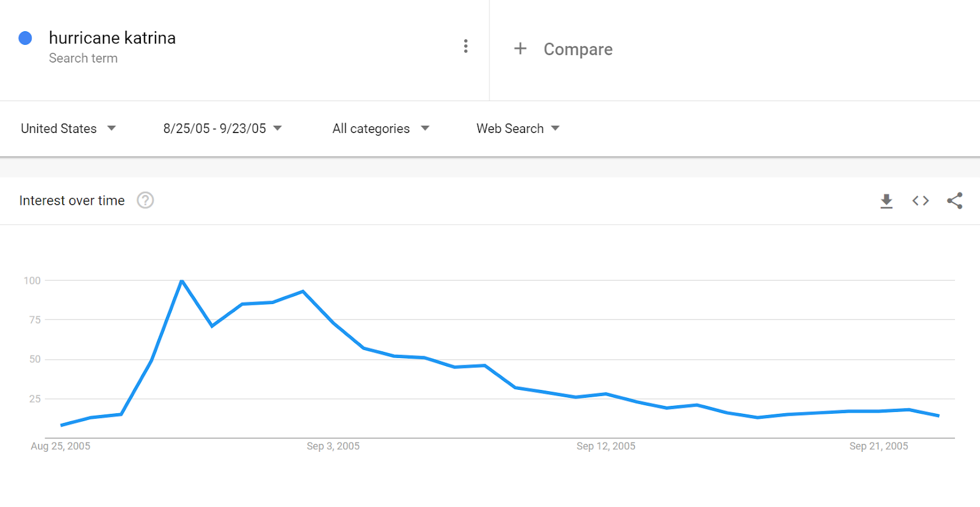
Task: Edit the hurricane katrina search term
Action: pos(112,38)
